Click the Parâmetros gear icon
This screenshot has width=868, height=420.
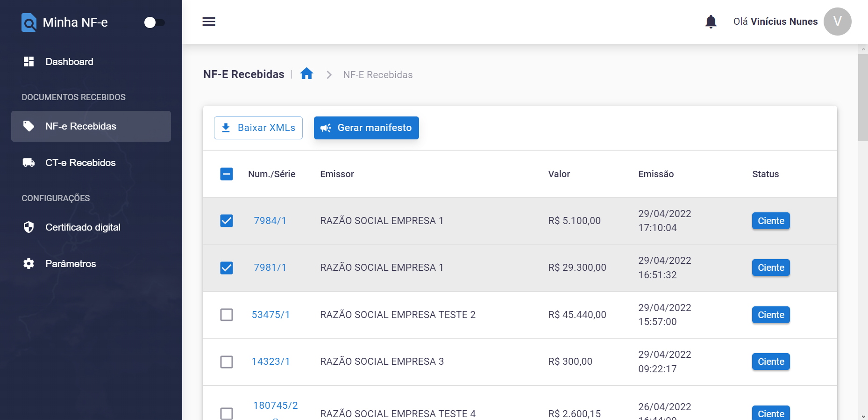pyautogui.click(x=29, y=264)
